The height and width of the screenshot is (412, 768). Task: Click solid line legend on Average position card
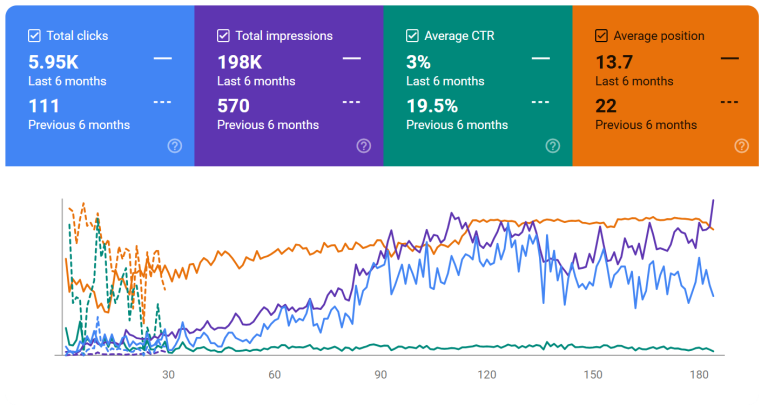[730, 58]
